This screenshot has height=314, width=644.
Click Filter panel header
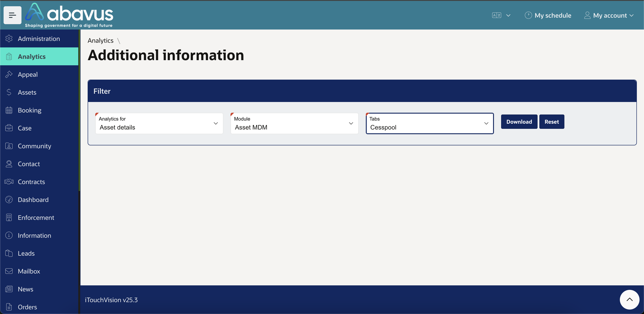pyautogui.click(x=362, y=91)
